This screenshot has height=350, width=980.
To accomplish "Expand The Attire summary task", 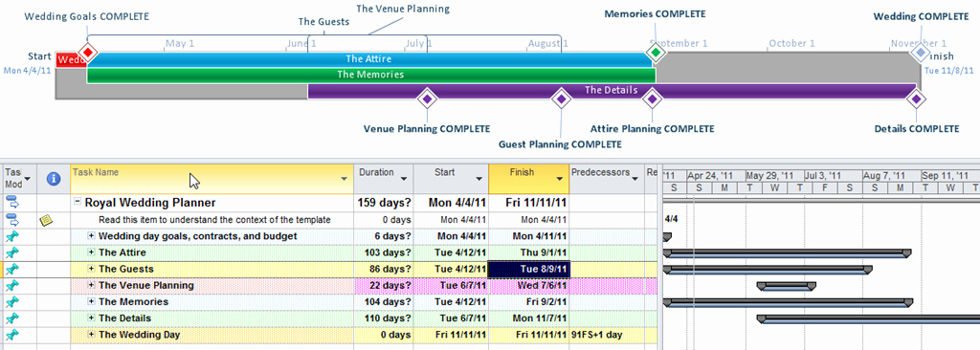I will pyautogui.click(x=91, y=252).
